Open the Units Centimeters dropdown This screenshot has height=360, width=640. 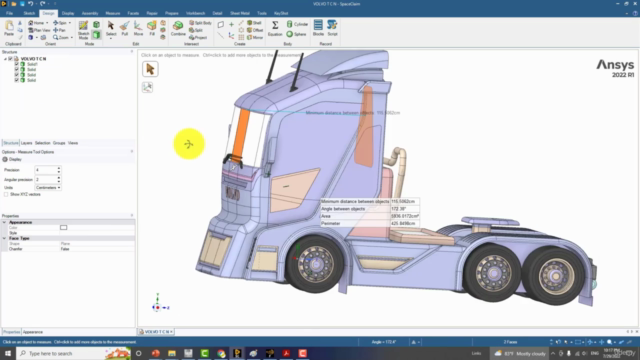pyautogui.click(x=48, y=187)
